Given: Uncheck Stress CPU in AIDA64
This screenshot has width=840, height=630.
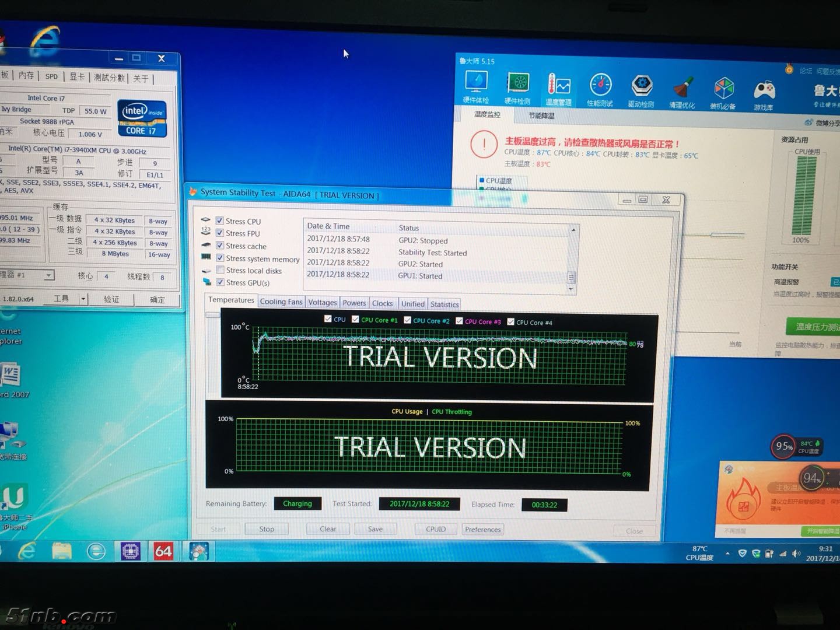Looking at the screenshot, I should coord(220,220).
